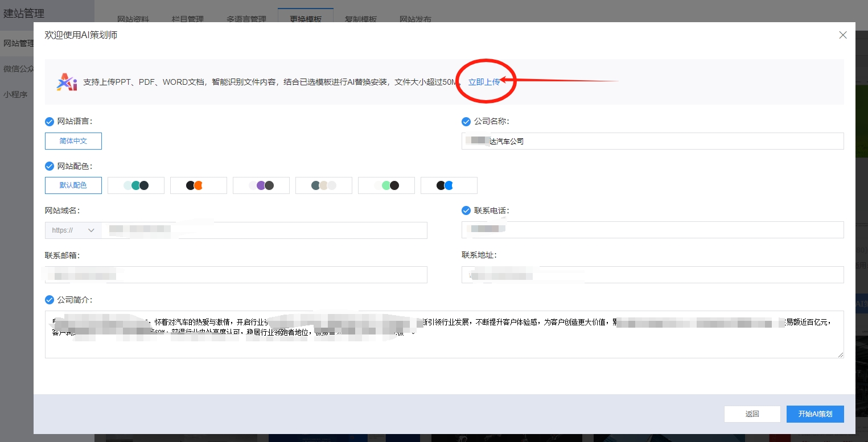
Task: Switch to the 更换模板 tab
Action: (x=306, y=19)
